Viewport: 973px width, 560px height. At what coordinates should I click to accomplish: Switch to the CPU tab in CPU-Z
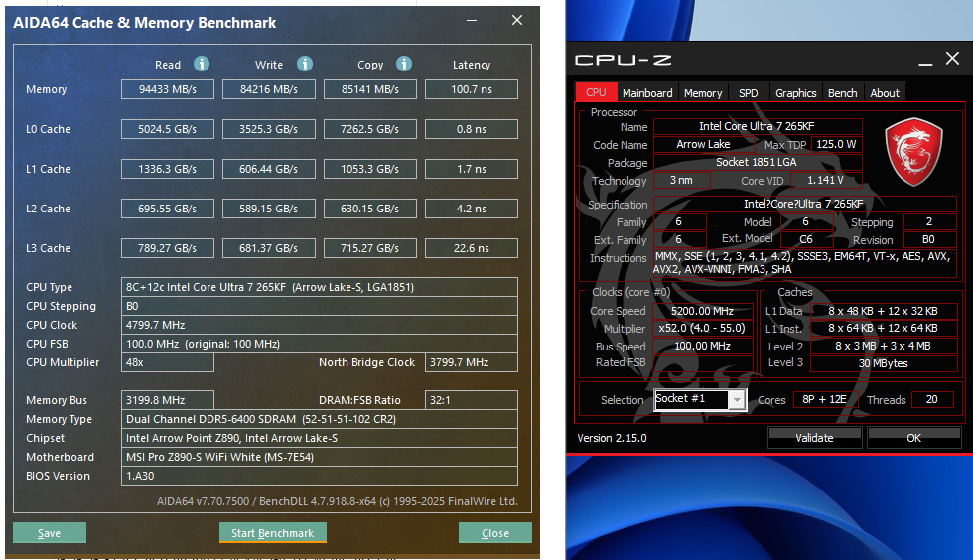(596, 92)
